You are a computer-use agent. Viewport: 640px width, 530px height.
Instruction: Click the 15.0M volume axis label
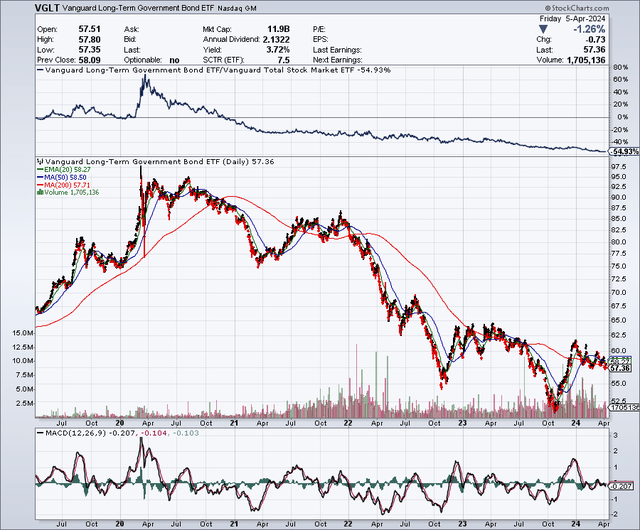pos(22,333)
